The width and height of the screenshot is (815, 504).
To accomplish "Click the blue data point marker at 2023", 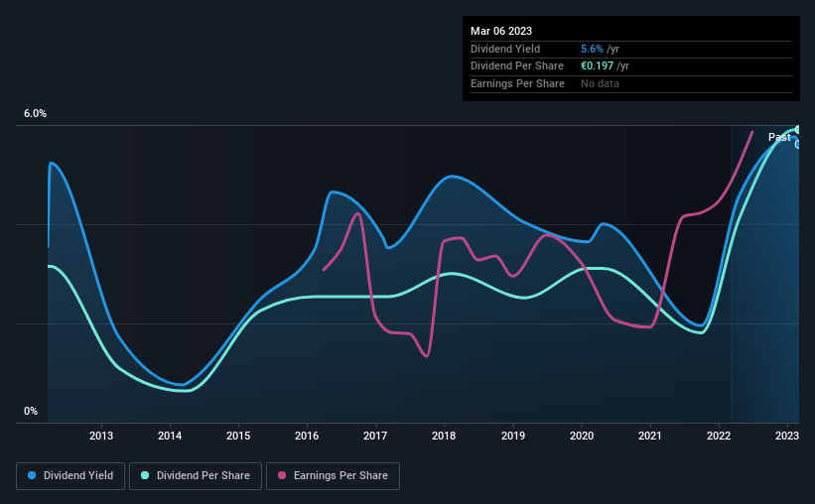I will coord(797,145).
